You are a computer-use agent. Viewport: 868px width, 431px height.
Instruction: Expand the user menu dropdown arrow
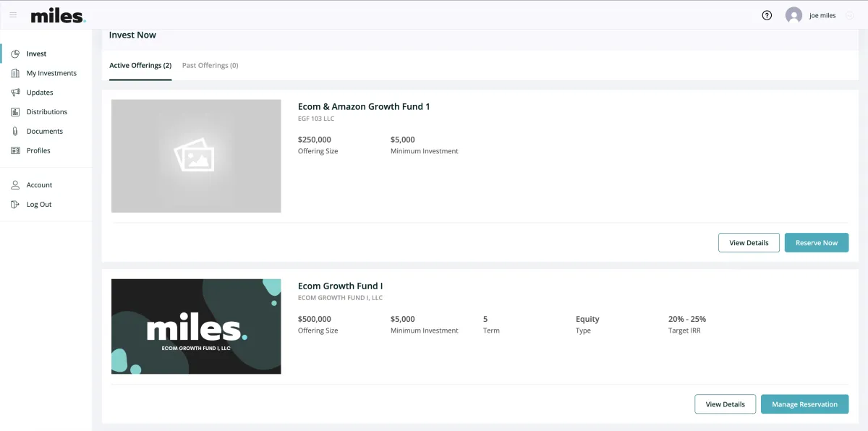[849, 15]
